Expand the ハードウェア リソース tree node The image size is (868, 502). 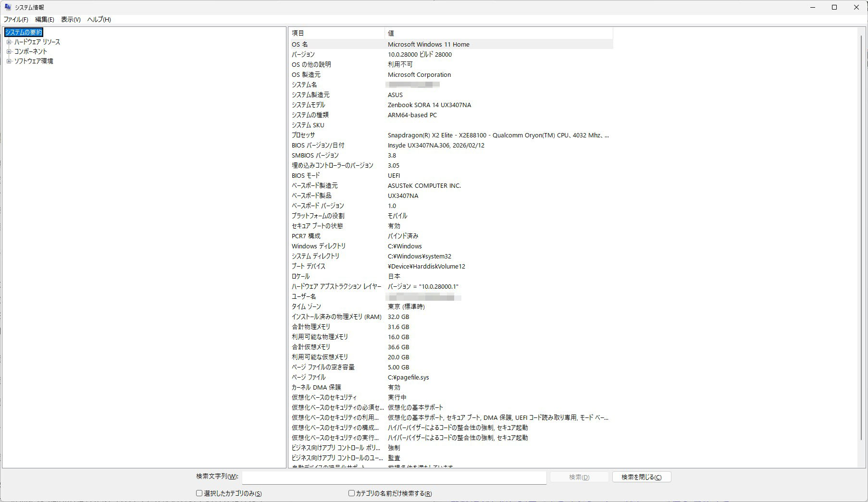point(9,42)
